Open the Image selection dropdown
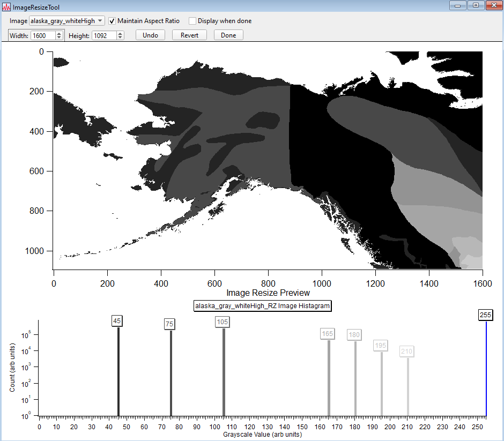504x441 pixels. coord(66,21)
